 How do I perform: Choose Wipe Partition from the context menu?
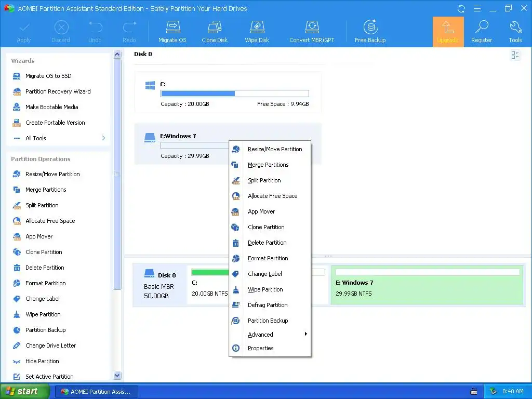click(270, 290)
